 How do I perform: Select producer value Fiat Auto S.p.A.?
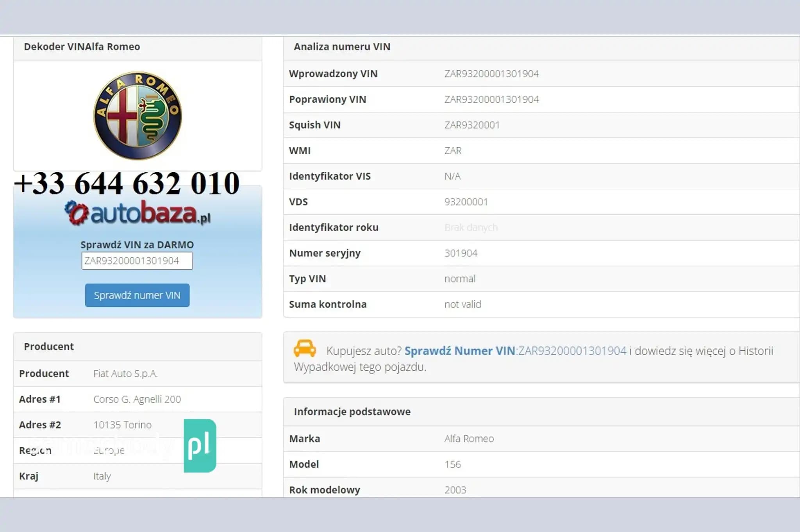(125, 373)
